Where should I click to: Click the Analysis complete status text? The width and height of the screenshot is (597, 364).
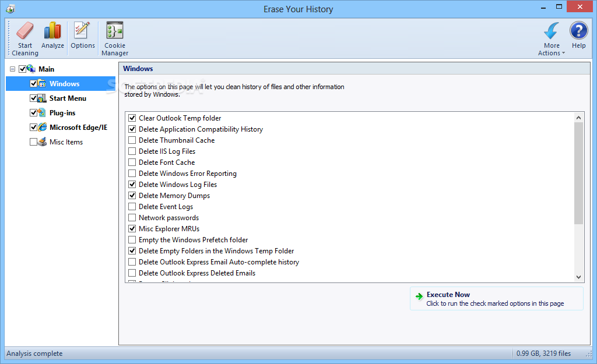pyautogui.click(x=34, y=354)
